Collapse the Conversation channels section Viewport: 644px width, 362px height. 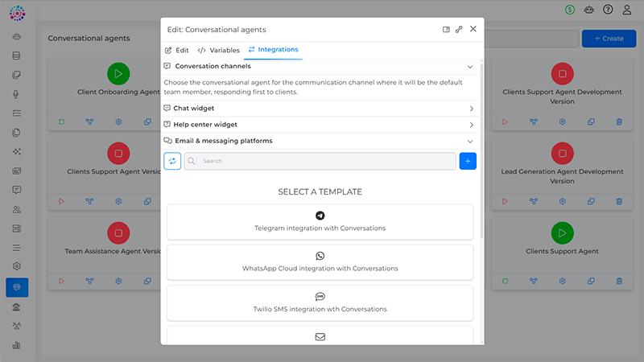pyautogui.click(x=471, y=67)
